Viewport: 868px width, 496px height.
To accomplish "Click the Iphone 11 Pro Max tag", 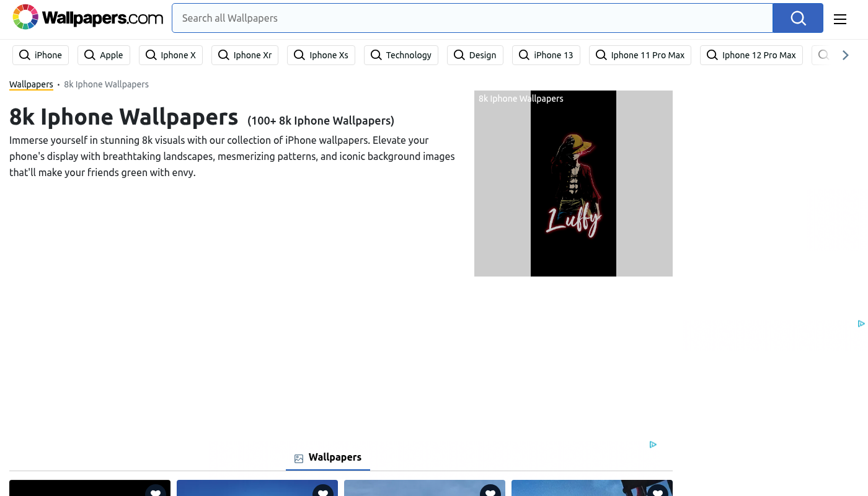I will [640, 55].
